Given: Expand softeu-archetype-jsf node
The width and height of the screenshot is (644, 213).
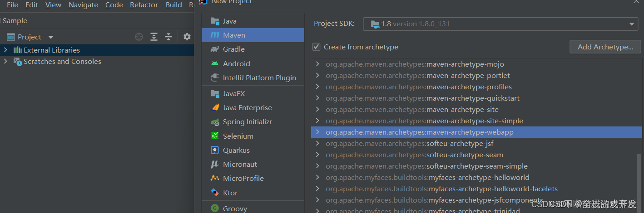Looking at the screenshot, I should tap(317, 143).
